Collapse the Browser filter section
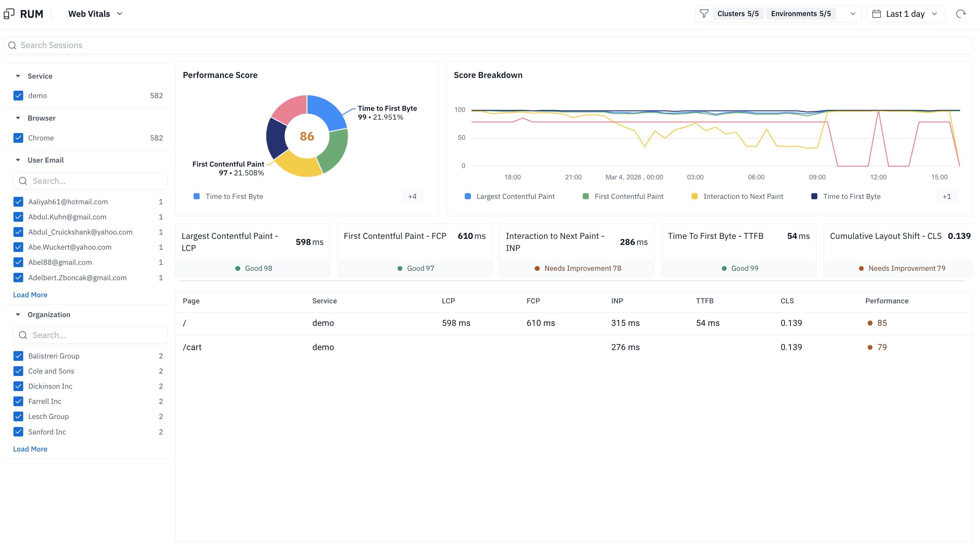 coord(18,118)
